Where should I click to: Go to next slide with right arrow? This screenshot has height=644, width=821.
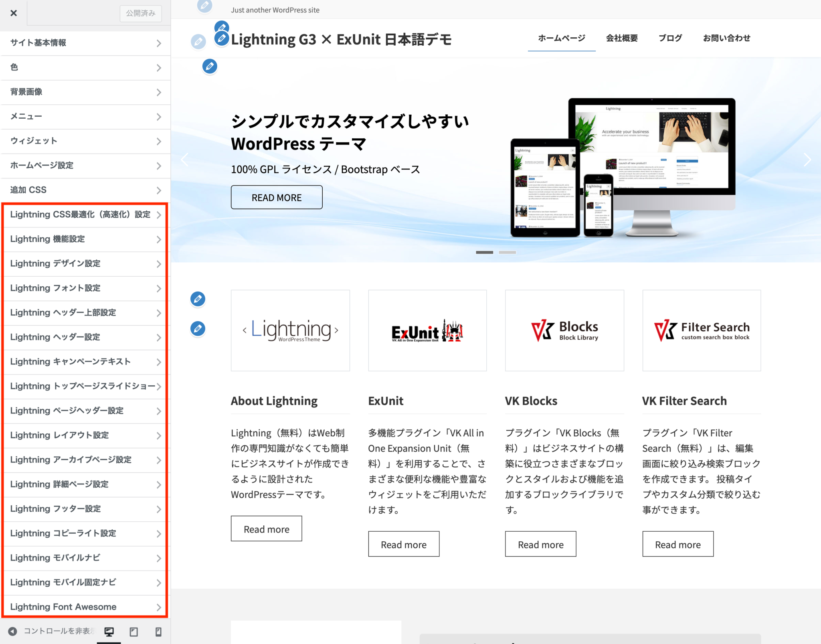pyautogui.click(x=807, y=160)
